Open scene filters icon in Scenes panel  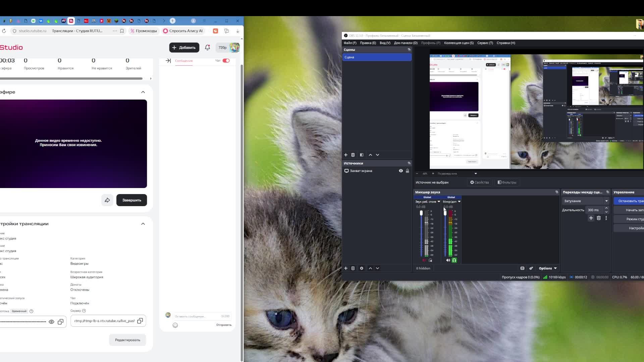tap(362, 155)
